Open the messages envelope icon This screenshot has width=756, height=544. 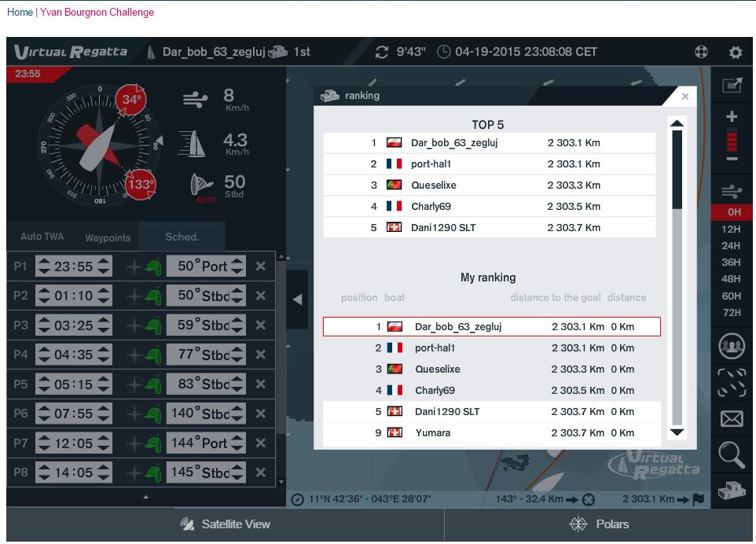[732, 418]
